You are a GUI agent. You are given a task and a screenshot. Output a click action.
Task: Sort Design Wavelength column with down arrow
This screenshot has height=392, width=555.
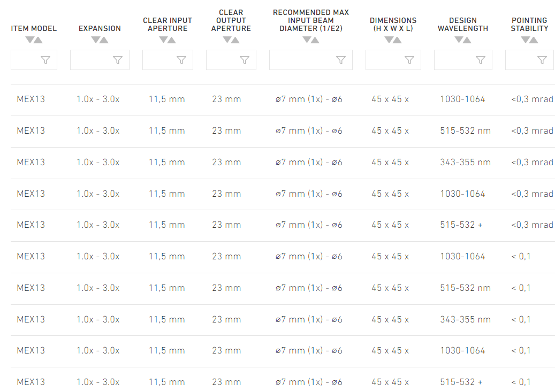(459, 40)
